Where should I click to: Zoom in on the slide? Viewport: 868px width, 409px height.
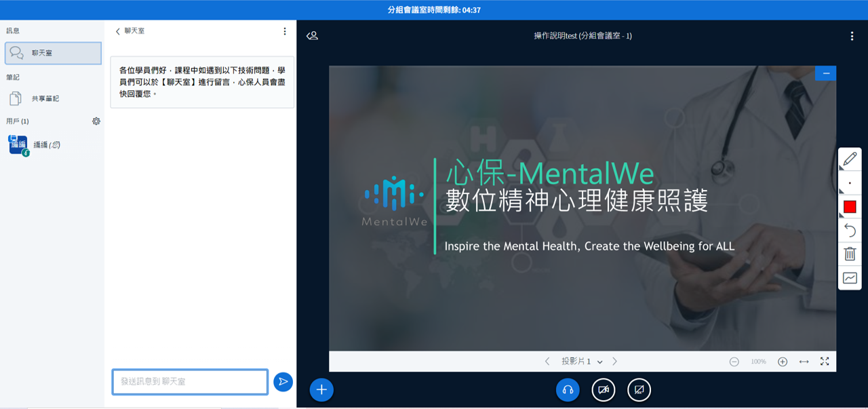click(x=783, y=362)
